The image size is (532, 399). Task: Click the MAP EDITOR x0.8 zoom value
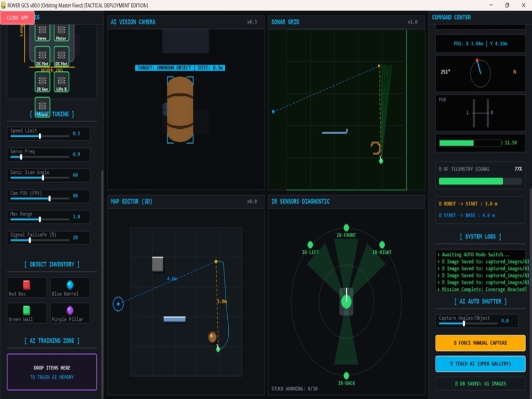[252, 202]
